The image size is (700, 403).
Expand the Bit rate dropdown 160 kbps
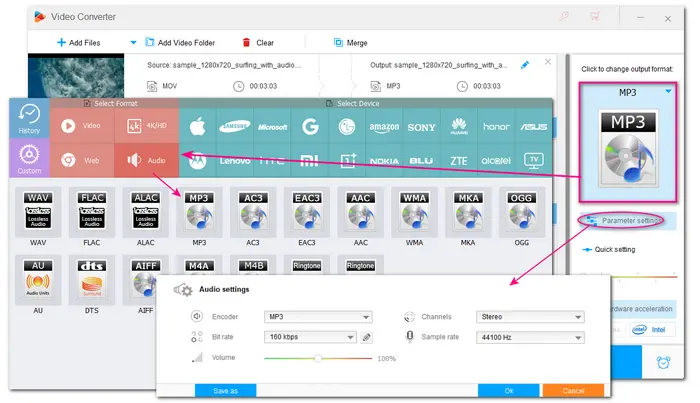(309, 338)
